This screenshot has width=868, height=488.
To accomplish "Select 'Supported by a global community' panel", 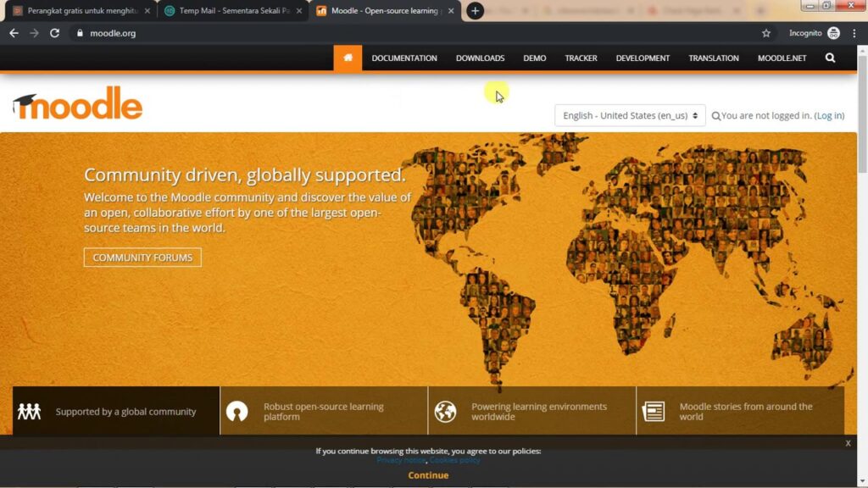I will (x=116, y=411).
